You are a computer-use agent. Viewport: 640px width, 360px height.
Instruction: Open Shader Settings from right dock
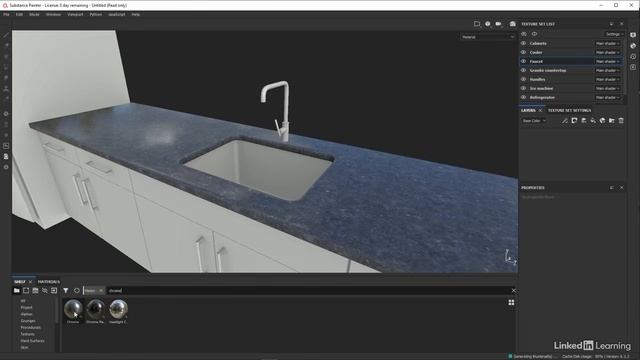pos(633,46)
